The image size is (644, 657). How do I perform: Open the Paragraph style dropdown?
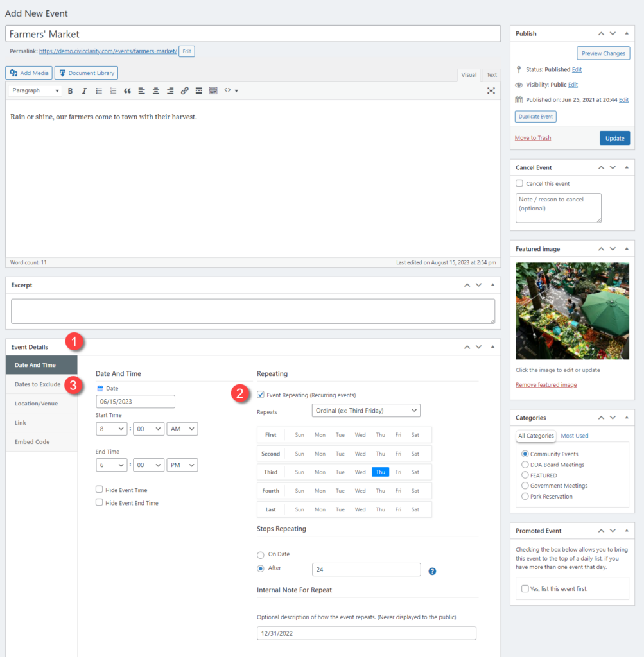click(34, 90)
